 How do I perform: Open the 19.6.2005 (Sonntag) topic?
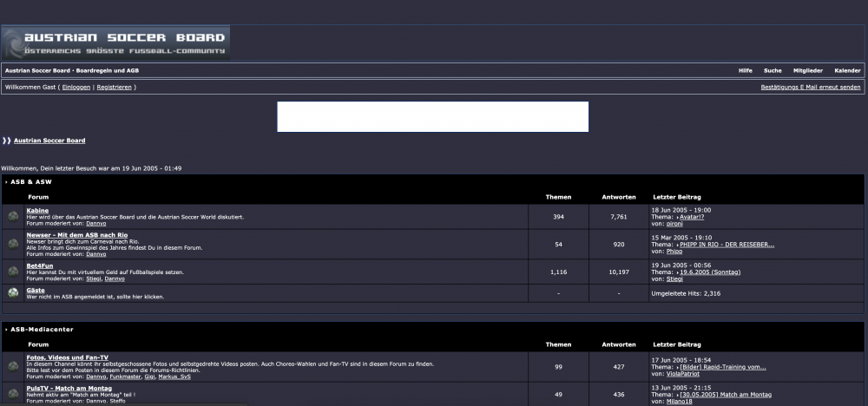click(710, 272)
